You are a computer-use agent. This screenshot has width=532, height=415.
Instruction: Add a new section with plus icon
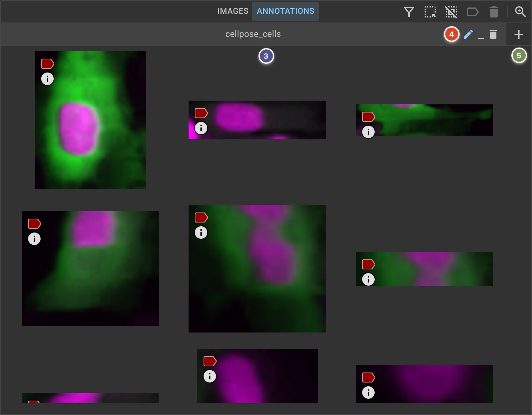point(519,34)
